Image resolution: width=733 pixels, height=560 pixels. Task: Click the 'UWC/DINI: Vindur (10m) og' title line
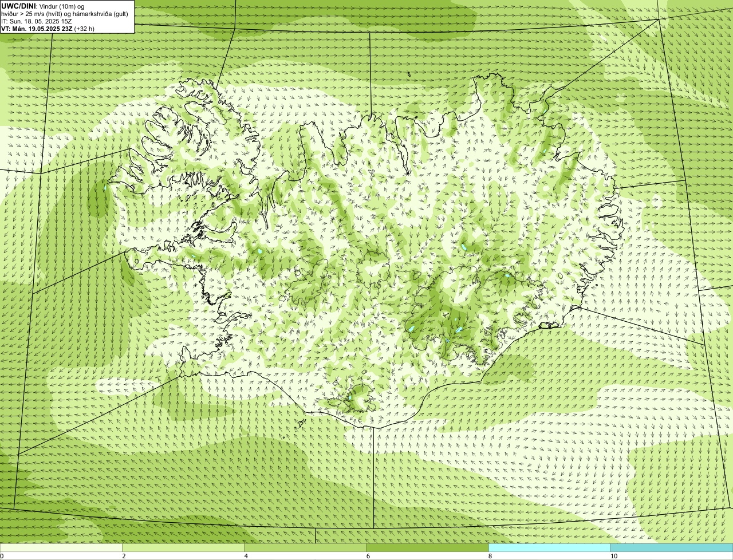43,6
